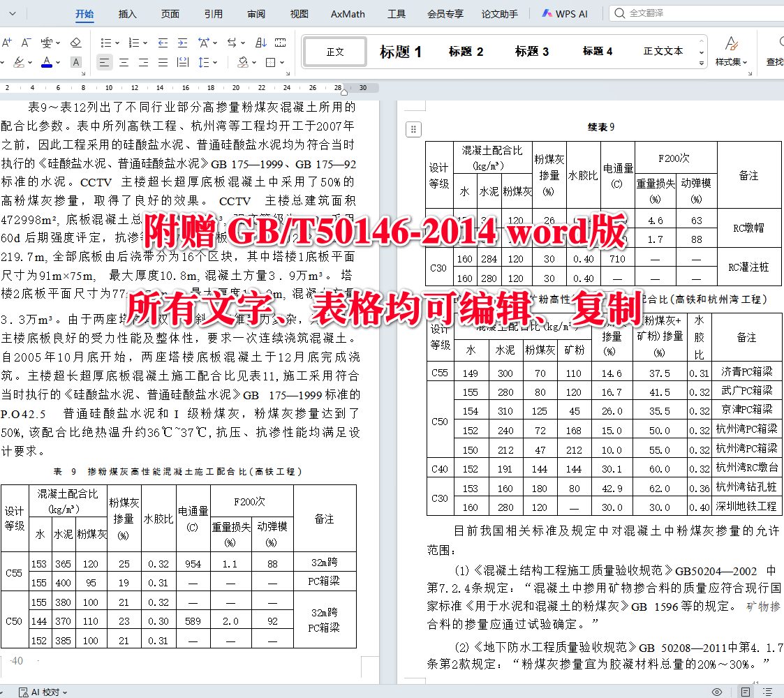The height and width of the screenshot is (698, 784).
Task: Apply the 正文 style
Action: pos(336,52)
